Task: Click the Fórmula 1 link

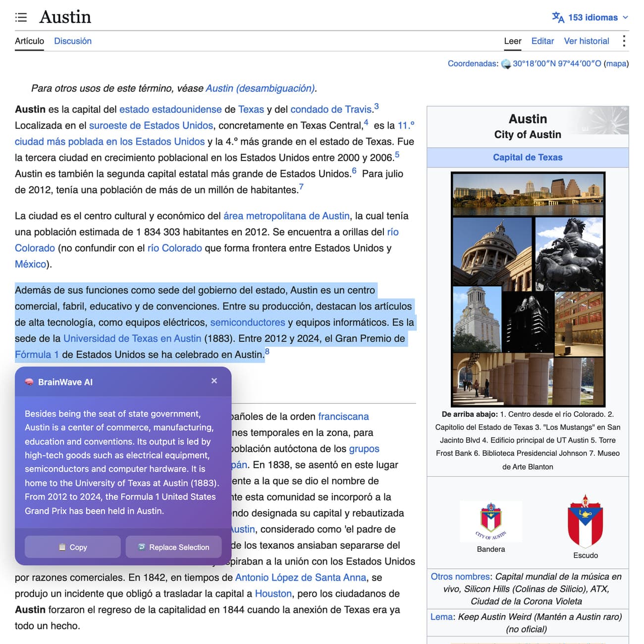Action: 37,355
